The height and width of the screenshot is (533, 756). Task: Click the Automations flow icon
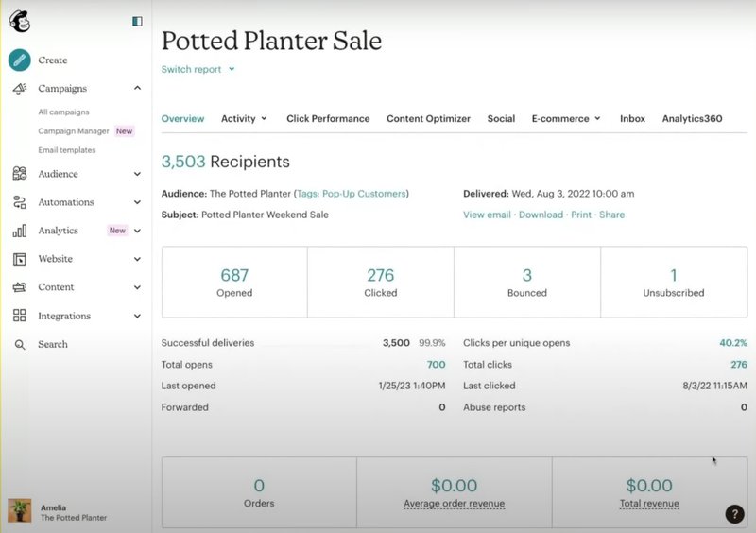pyautogui.click(x=20, y=202)
